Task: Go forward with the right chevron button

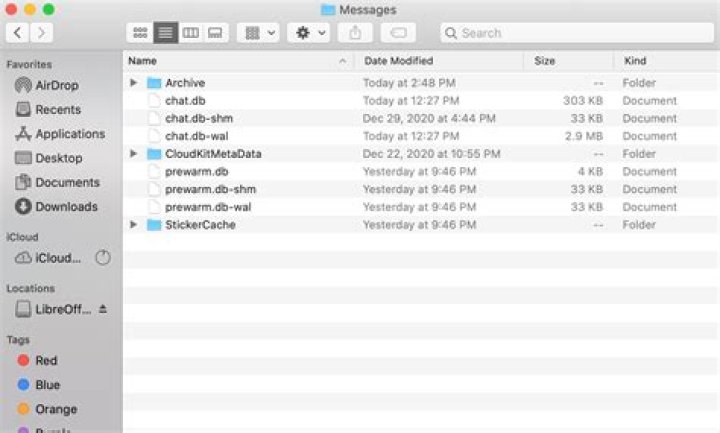Action: click(x=41, y=33)
